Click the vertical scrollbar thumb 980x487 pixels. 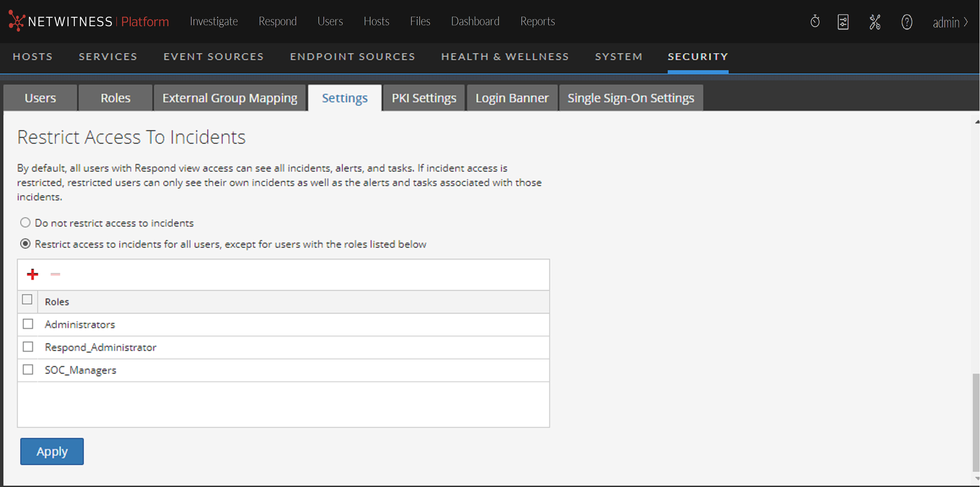point(976,423)
